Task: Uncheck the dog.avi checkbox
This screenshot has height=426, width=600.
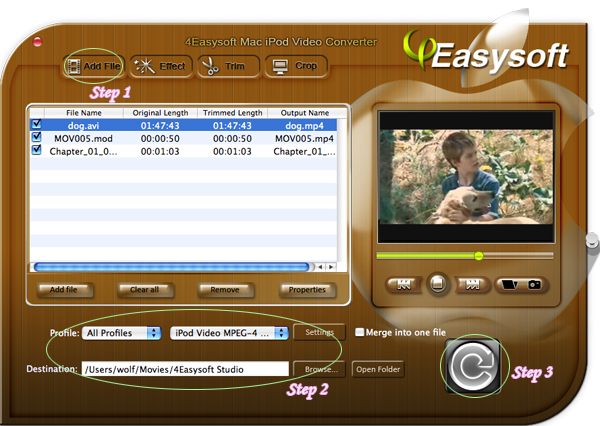Action: (37, 124)
